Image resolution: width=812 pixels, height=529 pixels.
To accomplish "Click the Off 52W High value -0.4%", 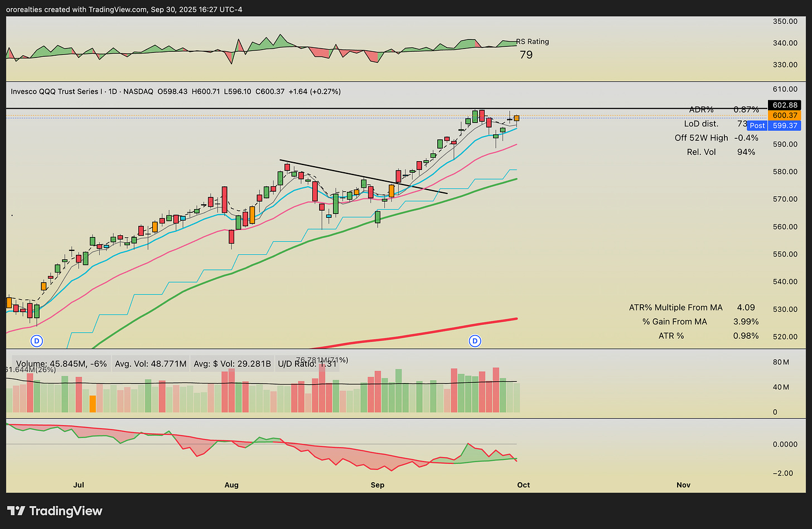I will click(x=746, y=138).
